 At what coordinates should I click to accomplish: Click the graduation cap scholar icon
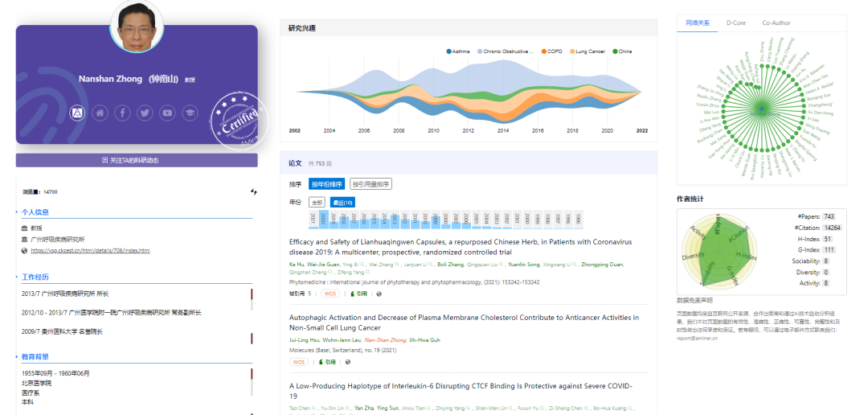click(x=190, y=113)
